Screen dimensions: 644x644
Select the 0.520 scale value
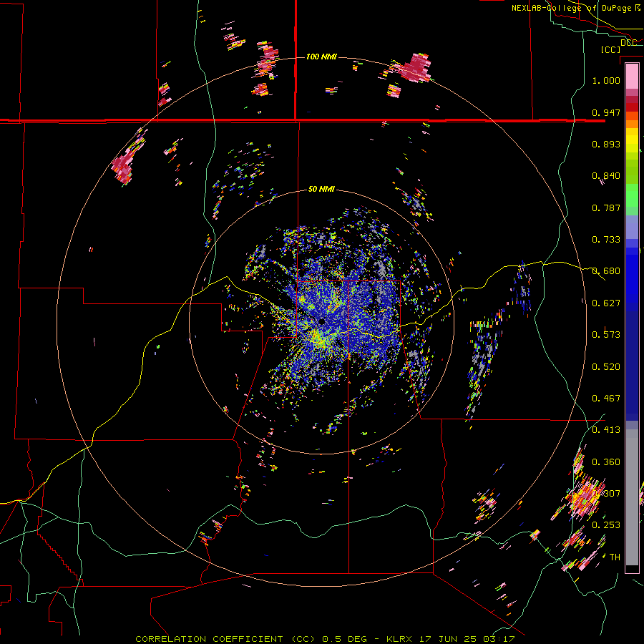(x=606, y=367)
